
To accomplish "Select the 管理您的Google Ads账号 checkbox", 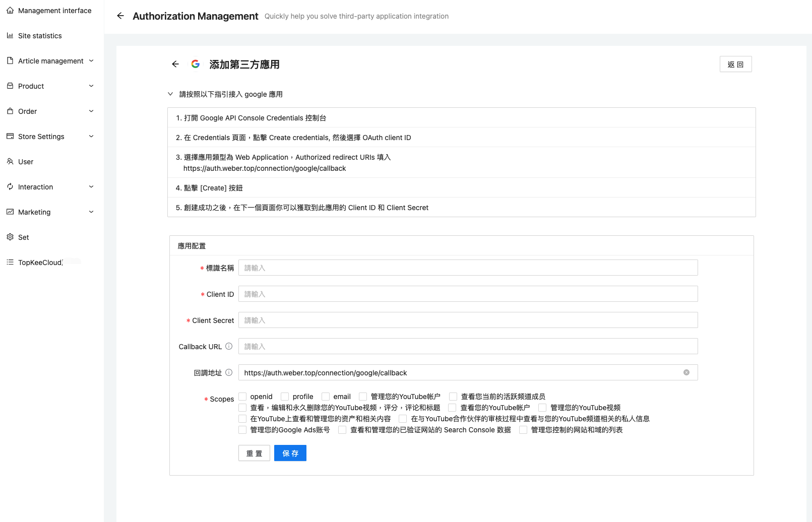I will (243, 430).
